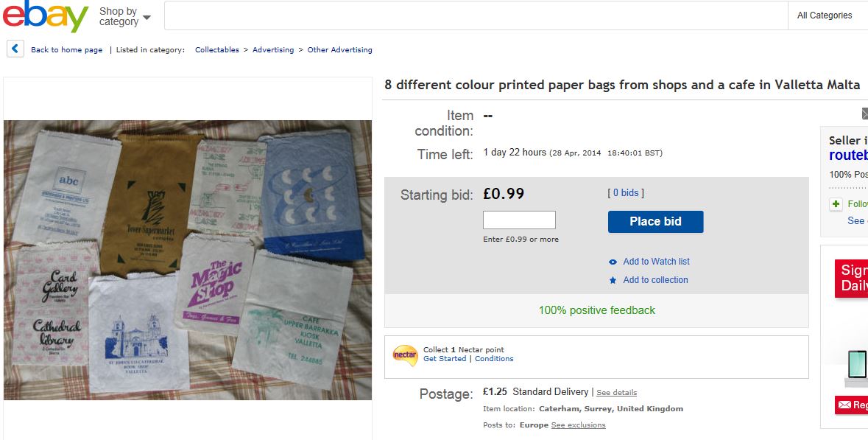Screen dimensions: 868x440
Task: Click the green plus Follow icon
Action: (835, 204)
